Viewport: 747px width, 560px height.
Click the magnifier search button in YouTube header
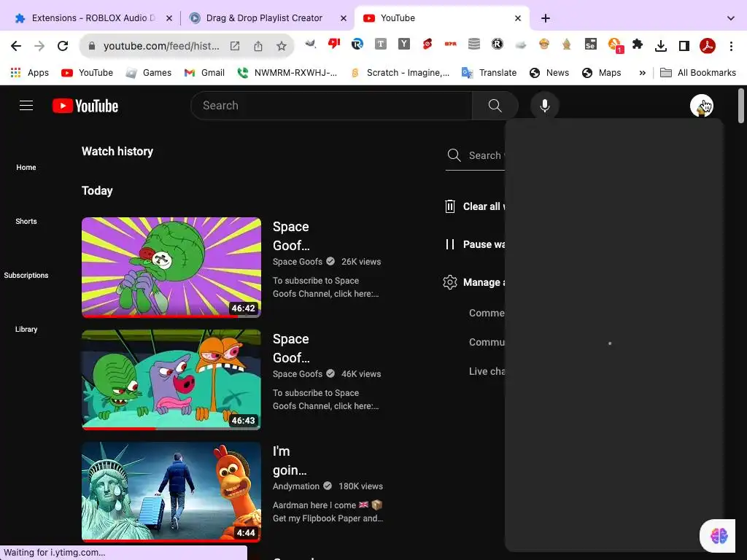pyautogui.click(x=495, y=106)
